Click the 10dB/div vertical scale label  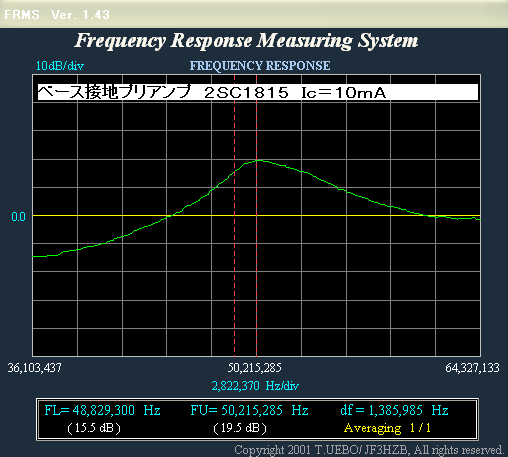[x=60, y=66]
